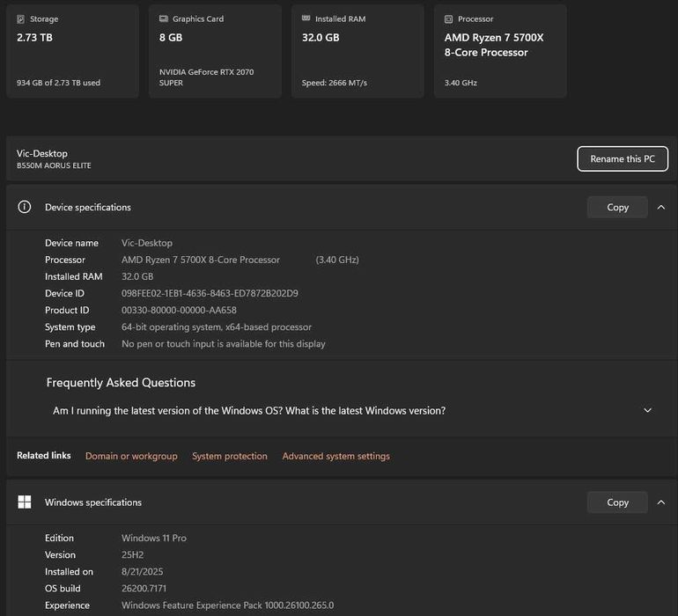Click the Device name value 'Vic-Desktop'
Image resolution: width=678 pixels, height=616 pixels.
click(146, 243)
